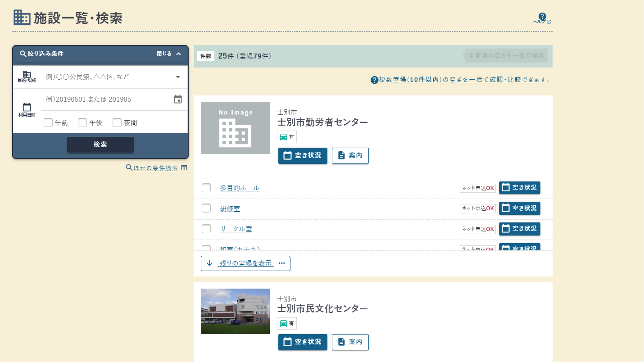The height and width of the screenshot is (362, 644).
Task: Click the 利用日時 calendar icon
Action: (x=27, y=107)
